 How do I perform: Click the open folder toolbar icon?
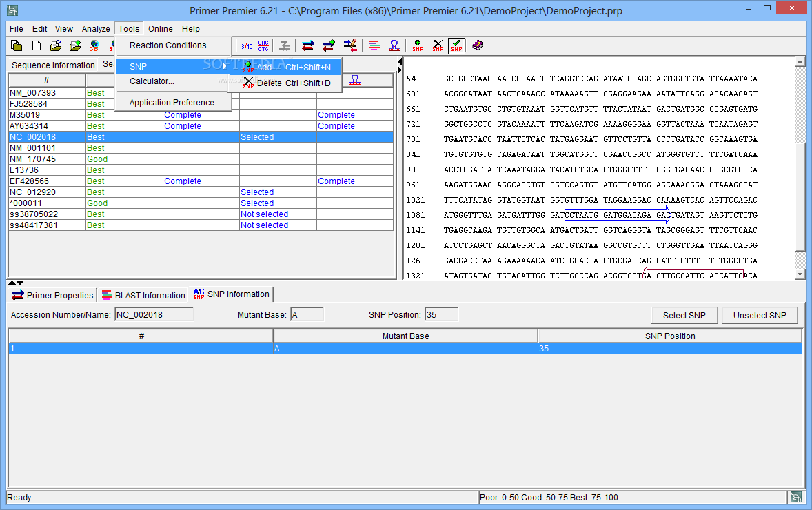[55, 46]
